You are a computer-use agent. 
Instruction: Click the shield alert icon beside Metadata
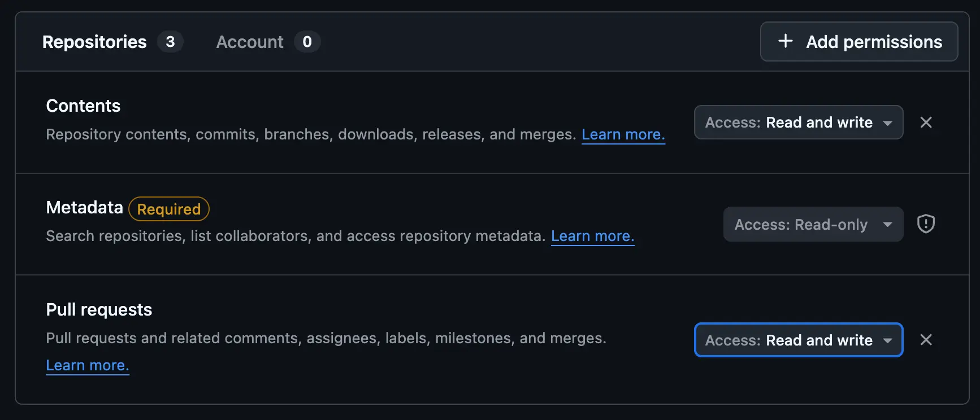point(926,224)
